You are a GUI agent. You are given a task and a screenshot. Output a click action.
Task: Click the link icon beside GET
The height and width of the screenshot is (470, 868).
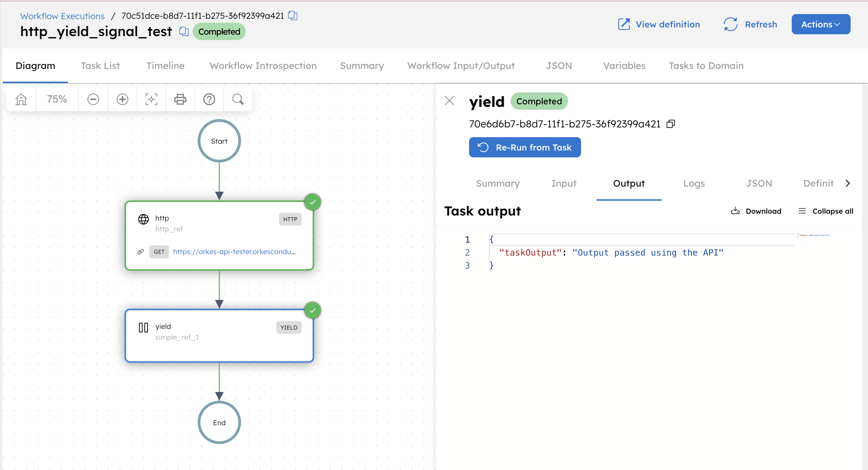point(141,252)
